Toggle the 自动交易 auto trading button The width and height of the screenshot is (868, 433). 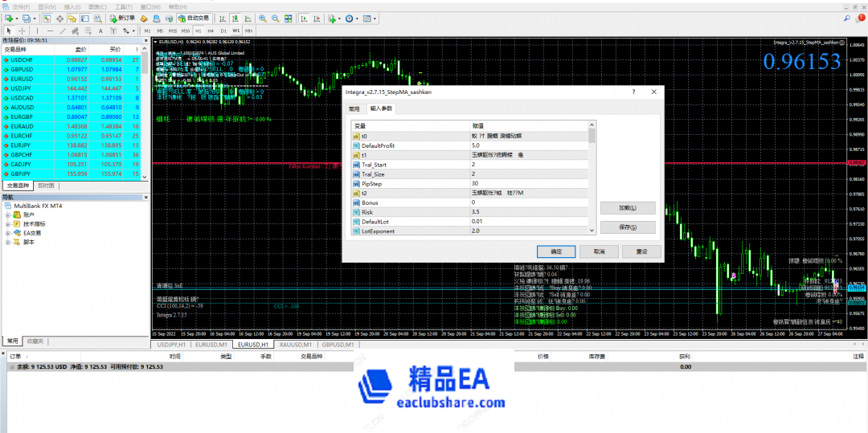[x=193, y=18]
